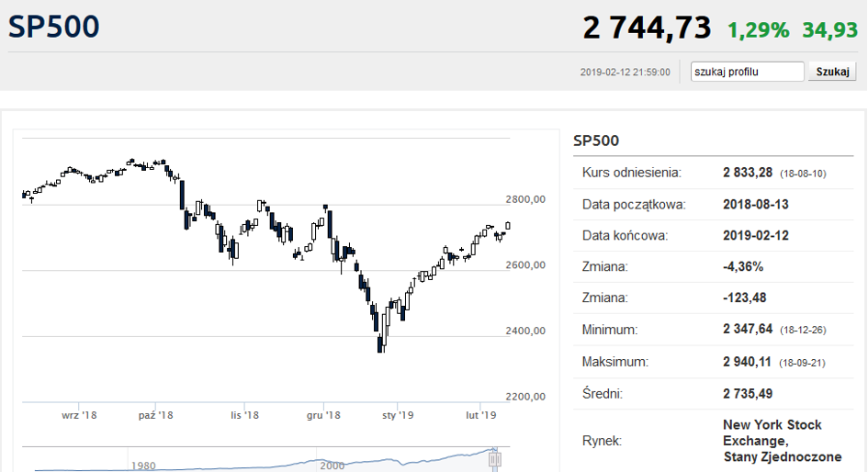Grab the range handle on the navigator chart
868x472 pixels.
(x=495, y=458)
